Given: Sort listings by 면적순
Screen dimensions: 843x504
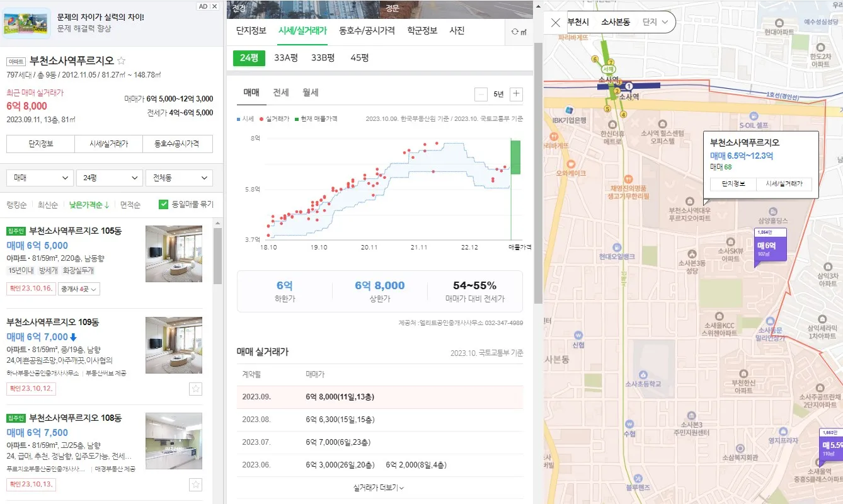Looking at the screenshot, I should (x=130, y=205).
